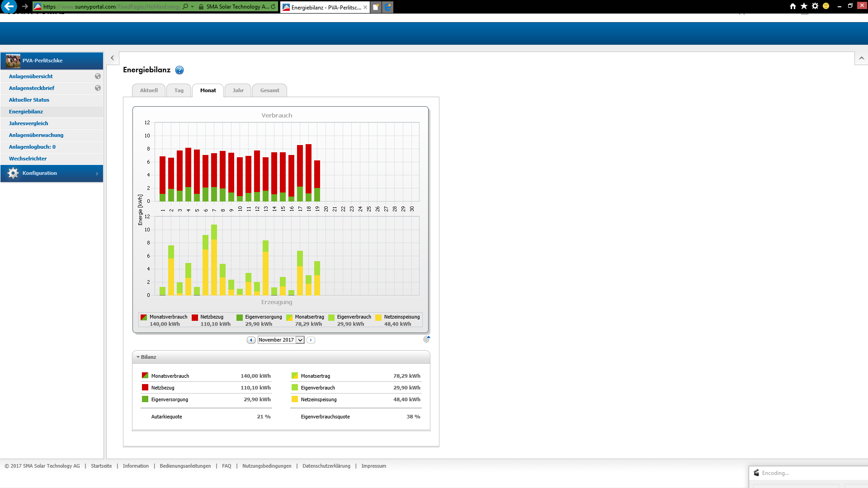
Task: Open the Energiebilanz help question mark icon
Action: pyautogui.click(x=179, y=70)
